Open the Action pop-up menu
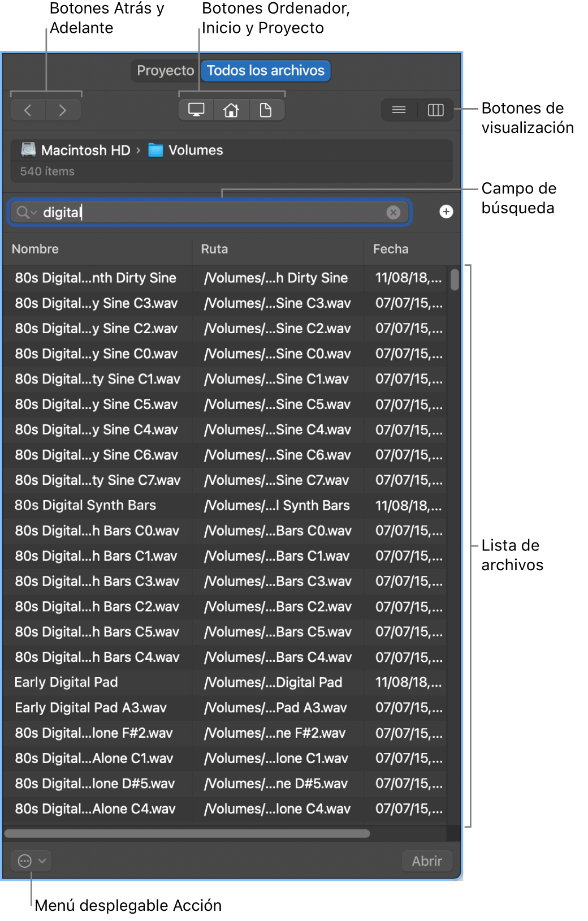 pyautogui.click(x=31, y=861)
